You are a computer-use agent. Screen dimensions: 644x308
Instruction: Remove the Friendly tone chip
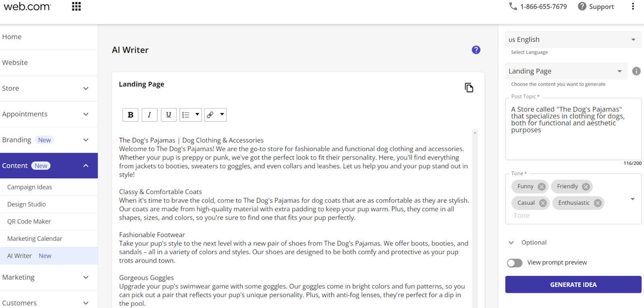586,186
